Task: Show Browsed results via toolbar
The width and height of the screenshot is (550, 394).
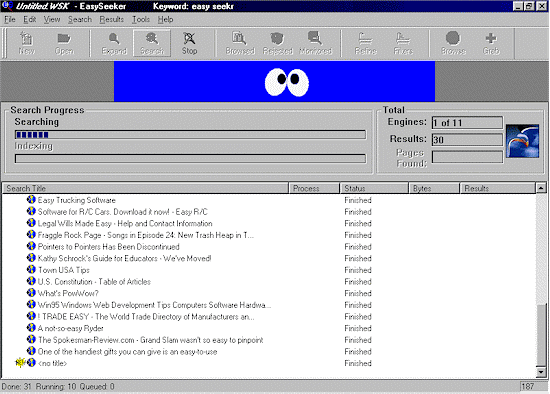Action: pyautogui.click(x=240, y=43)
